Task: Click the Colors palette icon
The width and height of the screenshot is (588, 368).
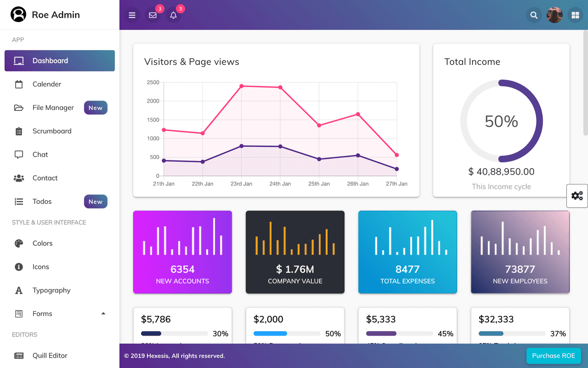Action: 19,243
